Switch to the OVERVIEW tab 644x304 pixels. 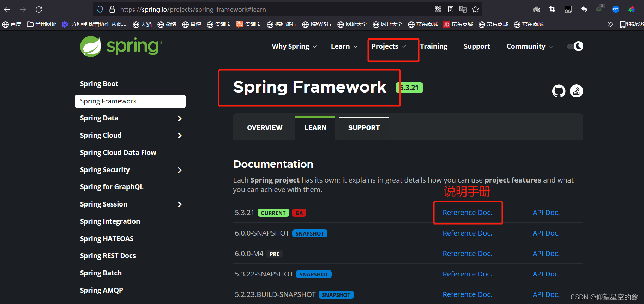pyautogui.click(x=265, y=127)
